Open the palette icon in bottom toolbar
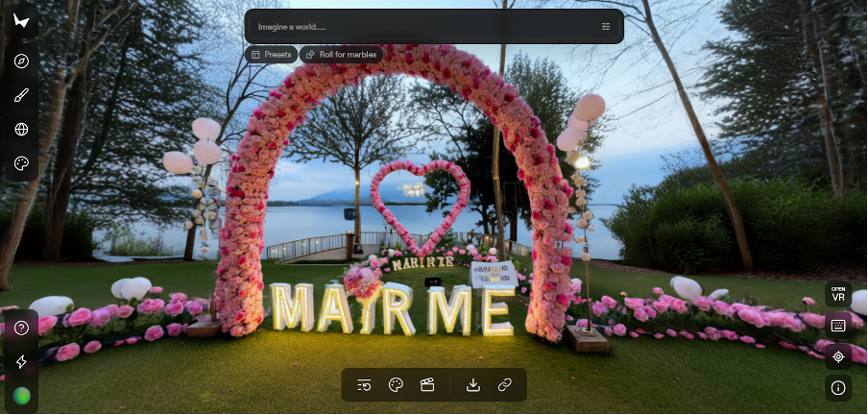 [396, 385]
